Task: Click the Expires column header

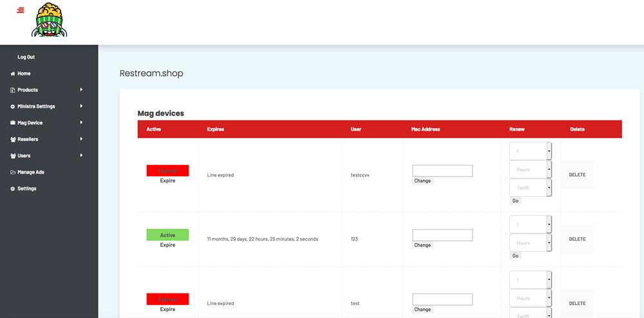Action: click(x=215, y=129)
